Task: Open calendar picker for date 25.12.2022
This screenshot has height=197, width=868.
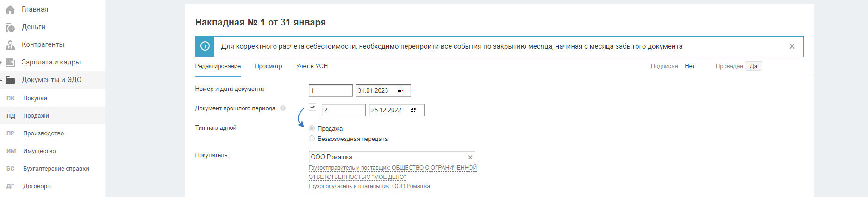Action: pos(413,110)
